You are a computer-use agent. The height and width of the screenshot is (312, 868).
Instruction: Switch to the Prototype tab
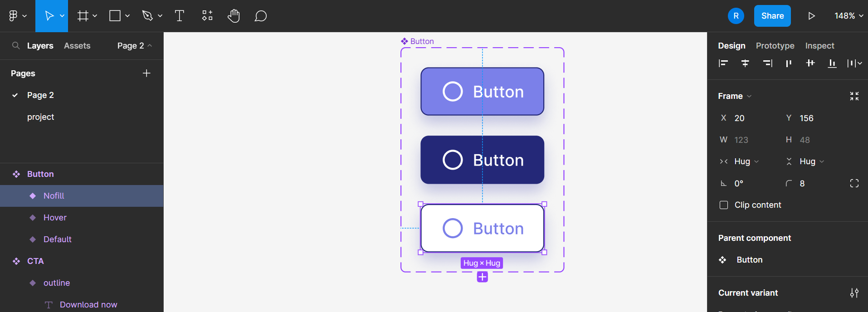tap(775, 46)
